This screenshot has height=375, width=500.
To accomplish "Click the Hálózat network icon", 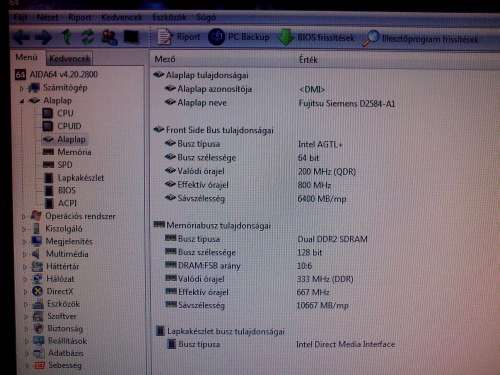I will 37,279.
